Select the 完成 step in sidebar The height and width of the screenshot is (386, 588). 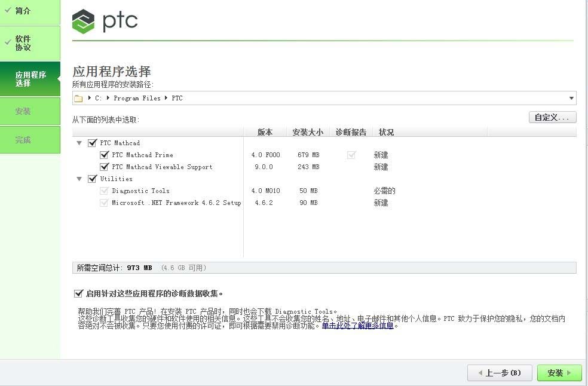tap(30, 140)
